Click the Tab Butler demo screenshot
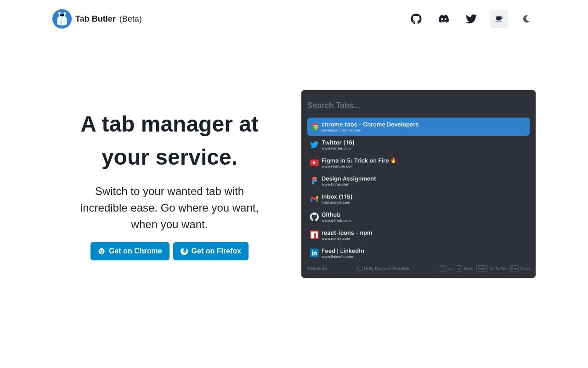The width and height of the screenshot is (588, 368). (x=418, y=184)
